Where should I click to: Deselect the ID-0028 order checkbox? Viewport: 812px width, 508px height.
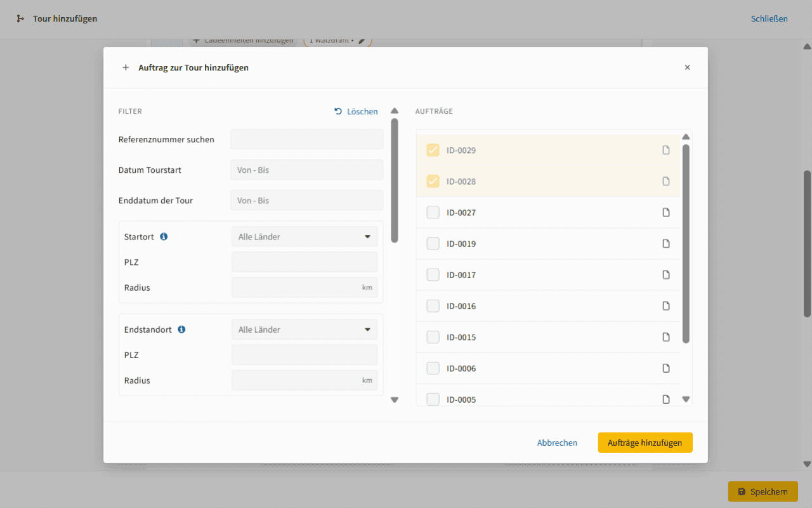tap(433, 182)
